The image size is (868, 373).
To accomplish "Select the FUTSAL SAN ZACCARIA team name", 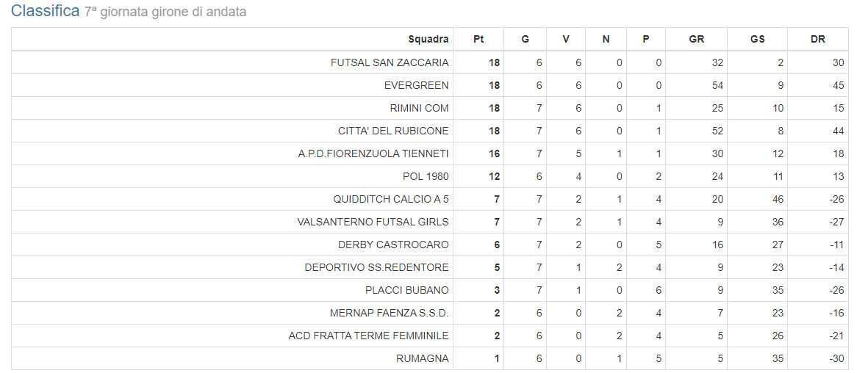I will (390, 62).
